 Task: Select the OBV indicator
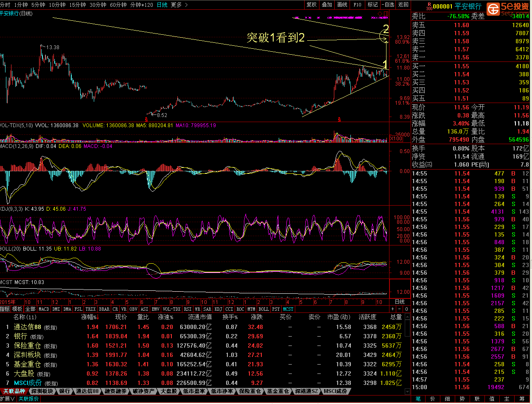click(134, 309)
